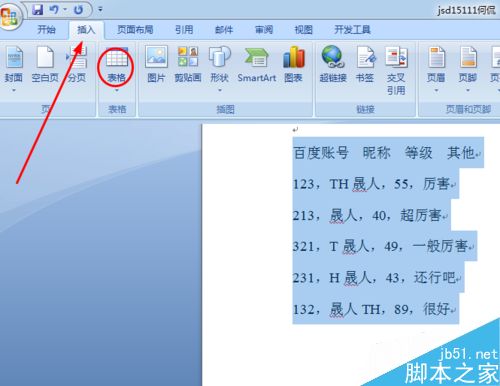Click the line starting with 132
This screenshot has width=500, height=386.
click(374, 309)
